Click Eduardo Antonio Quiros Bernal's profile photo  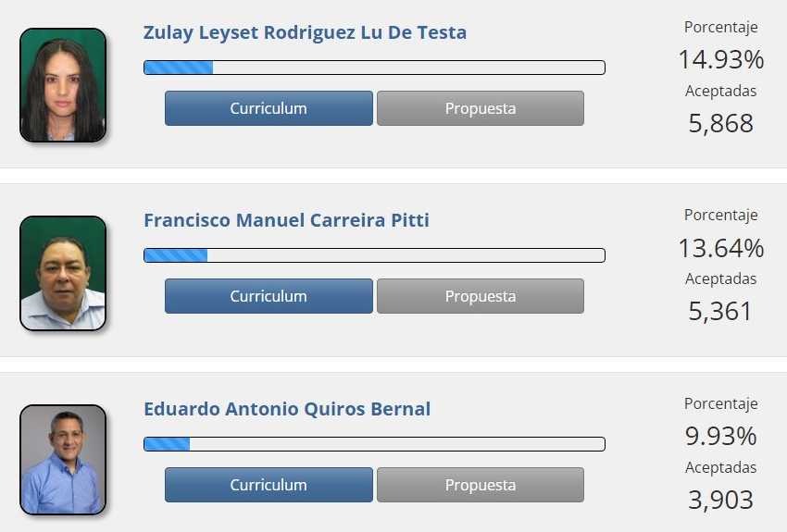63,460
